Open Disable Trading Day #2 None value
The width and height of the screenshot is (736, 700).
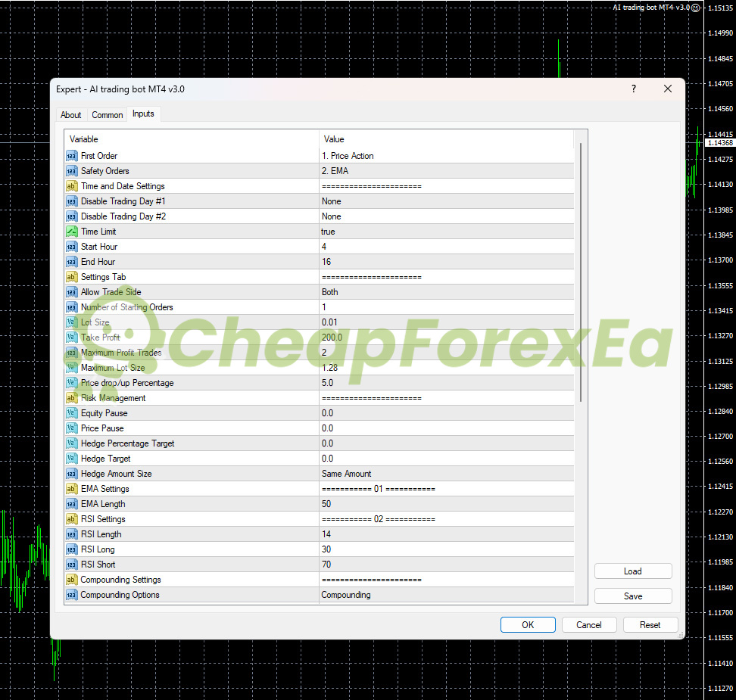coord(446,216)
